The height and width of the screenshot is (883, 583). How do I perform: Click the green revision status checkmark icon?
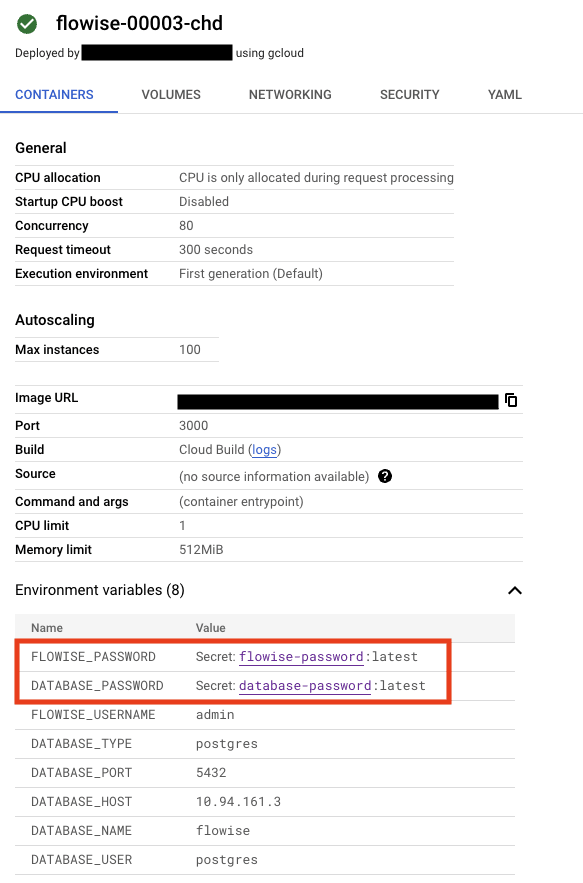[x=27, y=24]
